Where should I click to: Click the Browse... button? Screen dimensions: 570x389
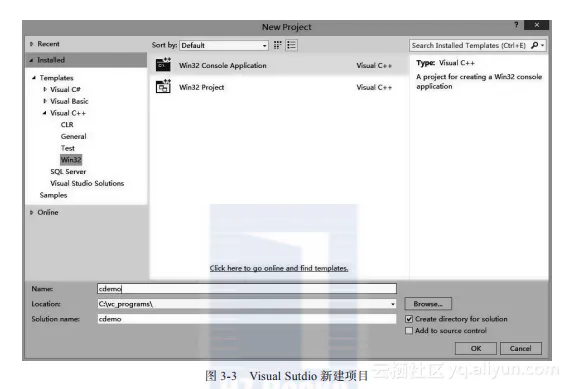click(x=428, y=304)
